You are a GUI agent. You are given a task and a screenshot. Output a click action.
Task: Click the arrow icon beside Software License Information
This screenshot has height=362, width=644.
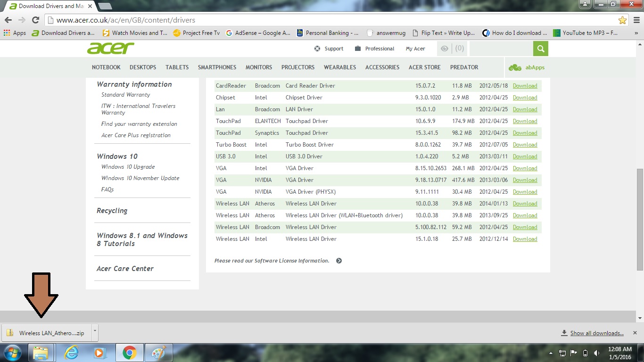click(339, 261)
